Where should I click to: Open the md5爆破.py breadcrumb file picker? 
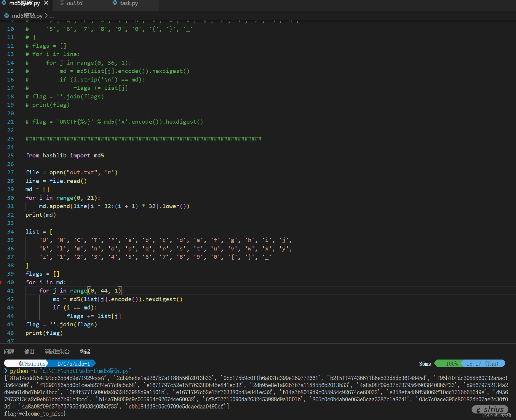(27, 16)
